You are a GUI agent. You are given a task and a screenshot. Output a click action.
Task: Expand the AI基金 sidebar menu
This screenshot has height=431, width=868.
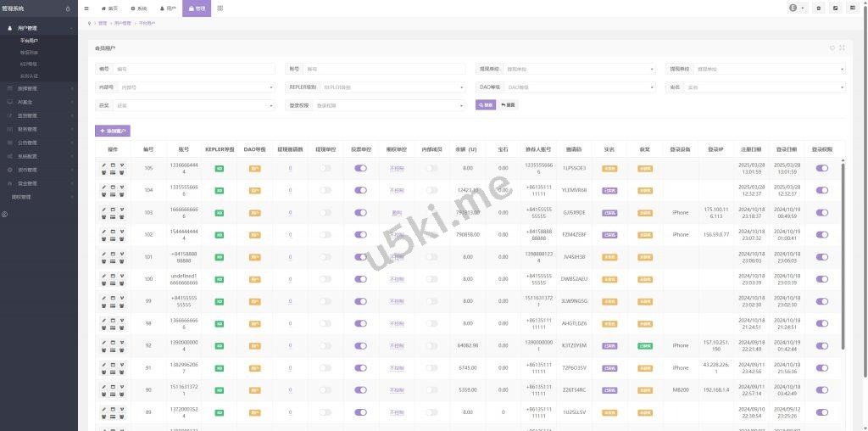coord(39,102)
